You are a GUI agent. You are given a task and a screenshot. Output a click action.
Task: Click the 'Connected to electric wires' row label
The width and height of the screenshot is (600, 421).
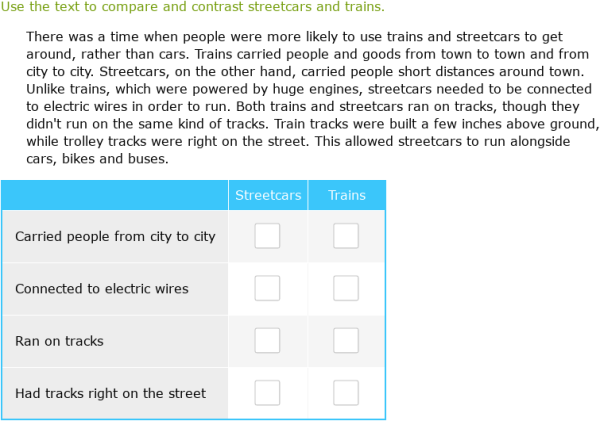(102, 289)
